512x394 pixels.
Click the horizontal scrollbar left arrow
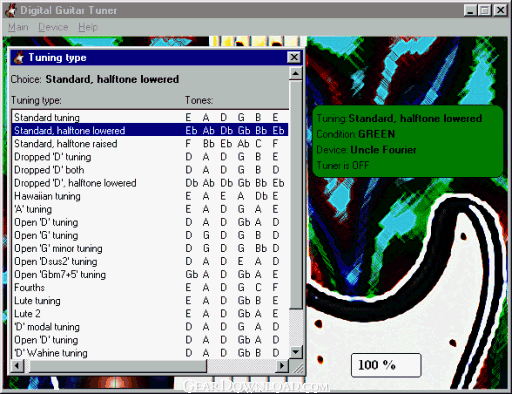[x=17, y=366]
